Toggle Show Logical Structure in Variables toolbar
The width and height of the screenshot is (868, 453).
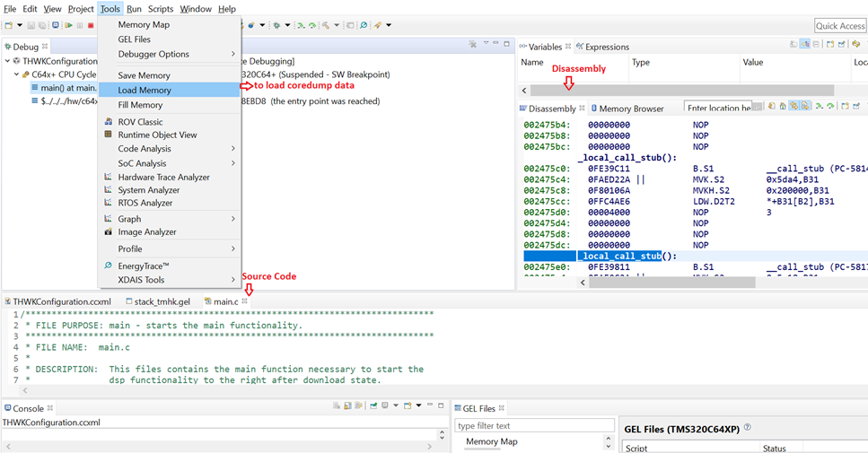pos(805,44)
